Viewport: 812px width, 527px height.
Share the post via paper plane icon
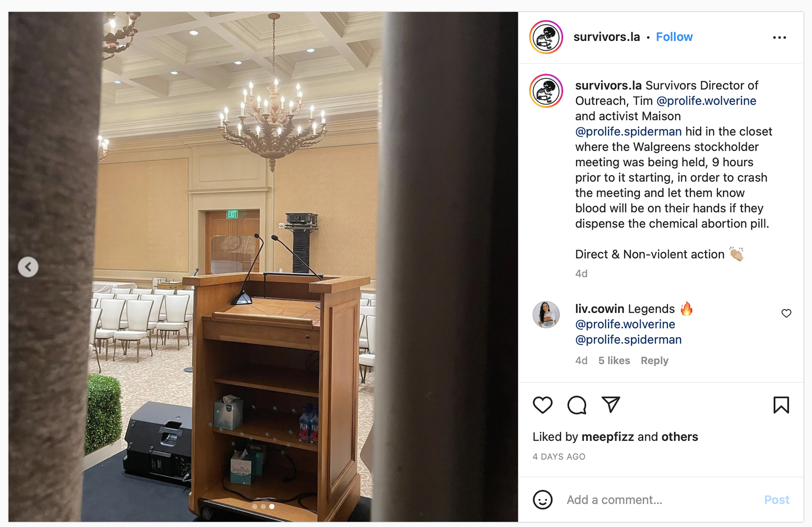(x=611, y=404)
